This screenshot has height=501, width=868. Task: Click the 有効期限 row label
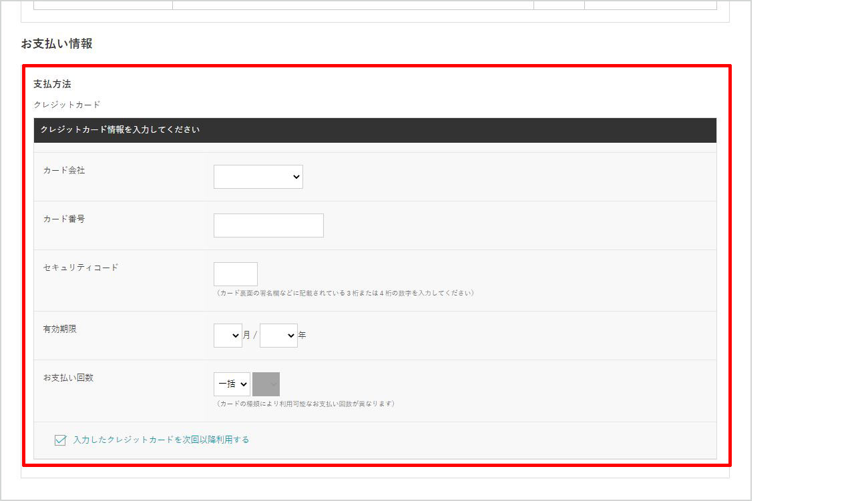(x=60, y=329)
